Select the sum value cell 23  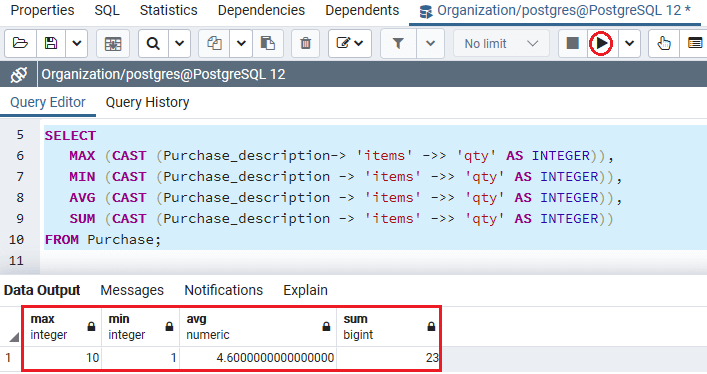(x=388, y=358)
